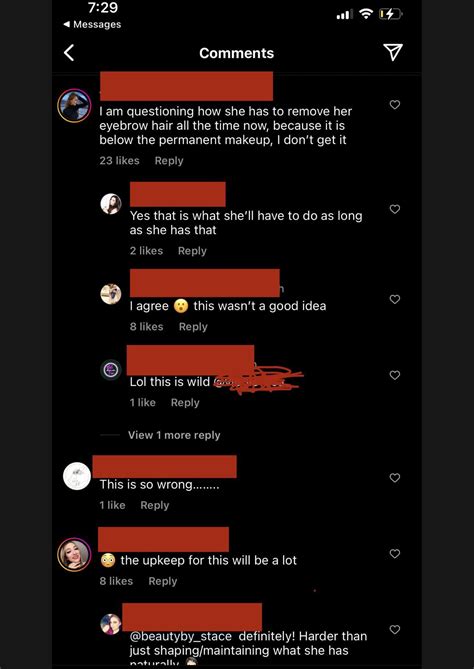Screen dimensions: 474x669
Task: Open white avatar beside 'This is so wrong'
Action: point(77,476)
